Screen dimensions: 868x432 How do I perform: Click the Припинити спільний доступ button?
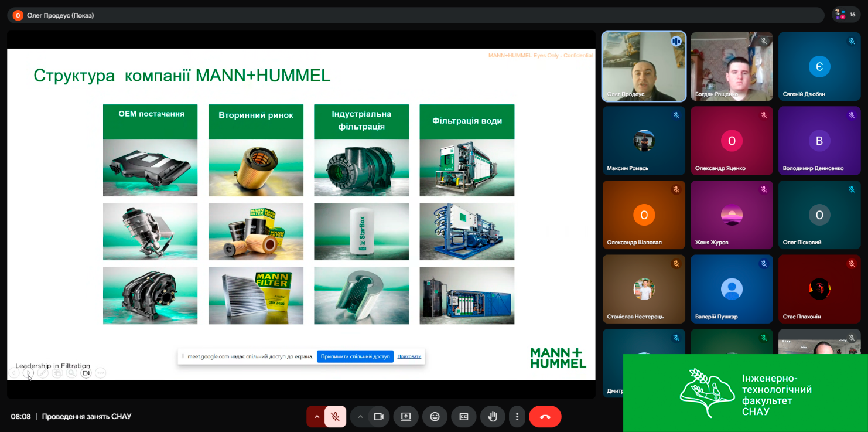[x=355, y=356]
